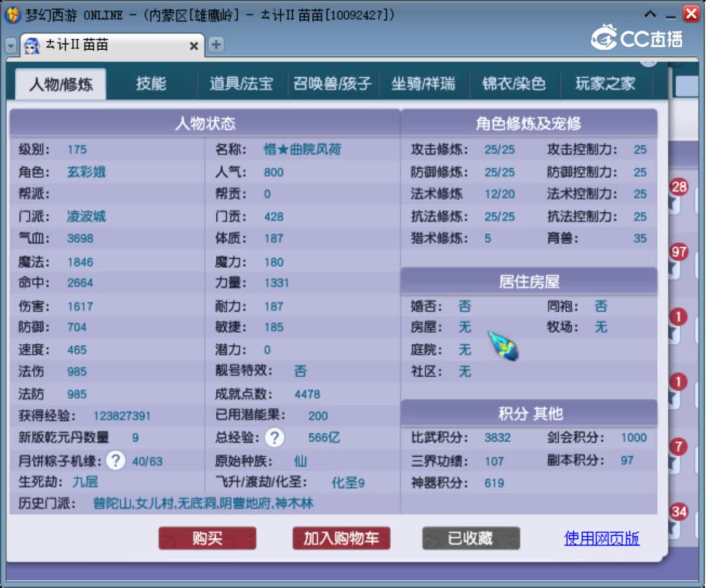The width and height of the screenshot is (706, 588).
Task: Click the red badge numbered 7
Action: coord(678,446)
